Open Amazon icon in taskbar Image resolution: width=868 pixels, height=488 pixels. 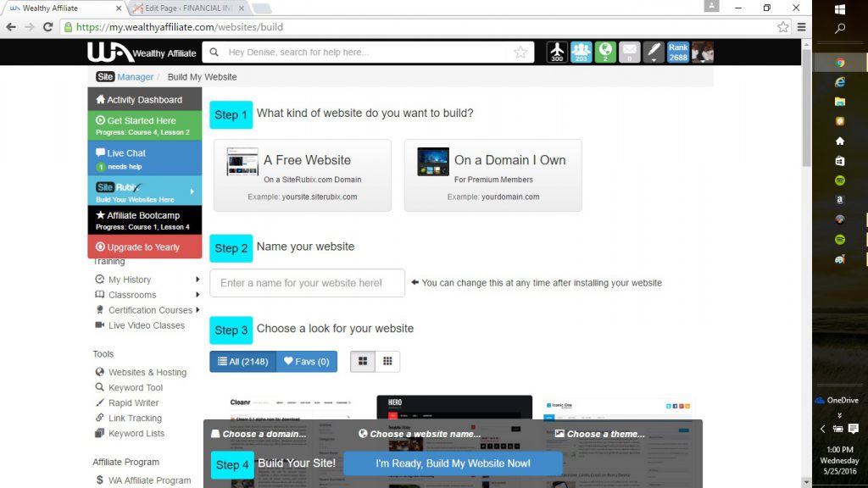[x=840, y=200]
